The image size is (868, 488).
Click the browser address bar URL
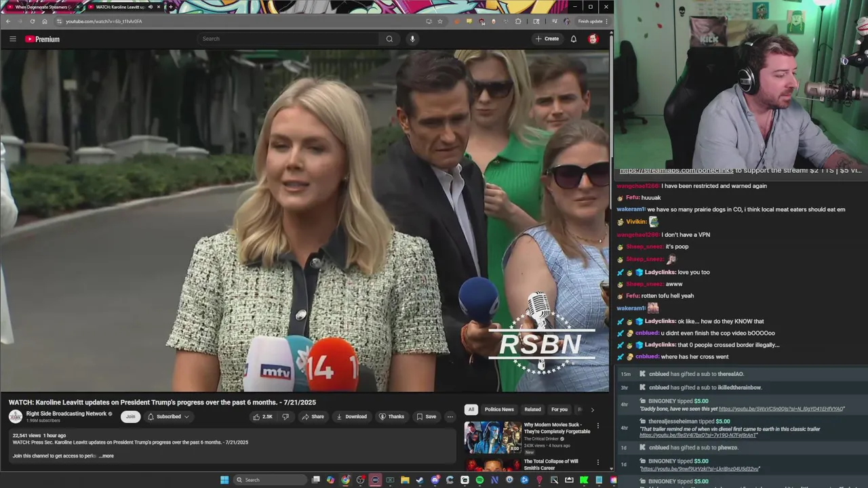point(104,21)
